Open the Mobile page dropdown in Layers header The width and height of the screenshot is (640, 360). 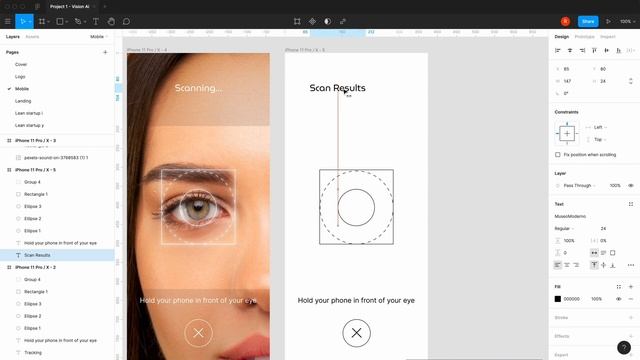(99, 37)
